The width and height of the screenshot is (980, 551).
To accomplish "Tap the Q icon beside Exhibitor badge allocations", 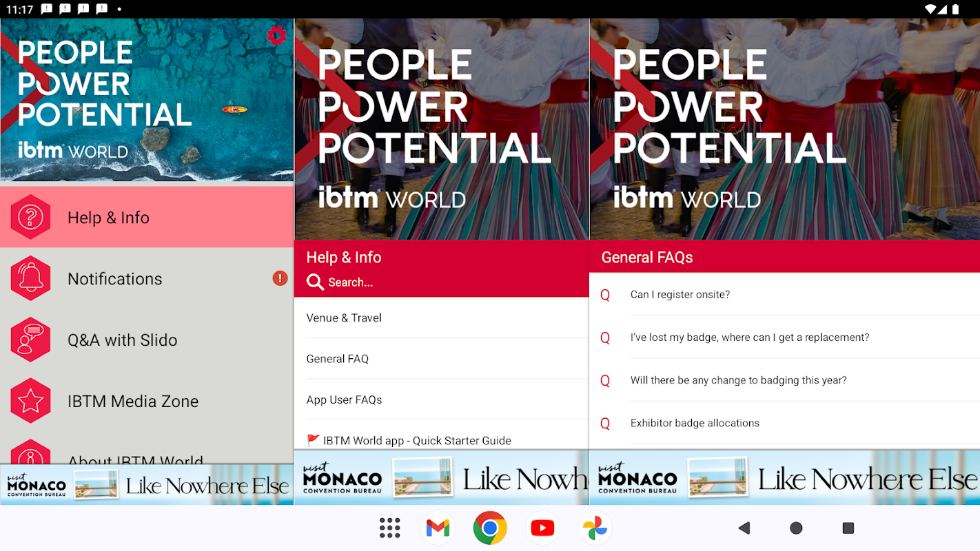I will pyautogui.click(x=605, y=423).
